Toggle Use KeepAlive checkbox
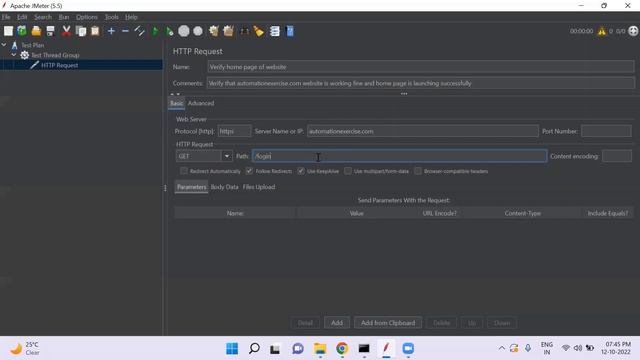The image size is (640, 360). (301, 171)
